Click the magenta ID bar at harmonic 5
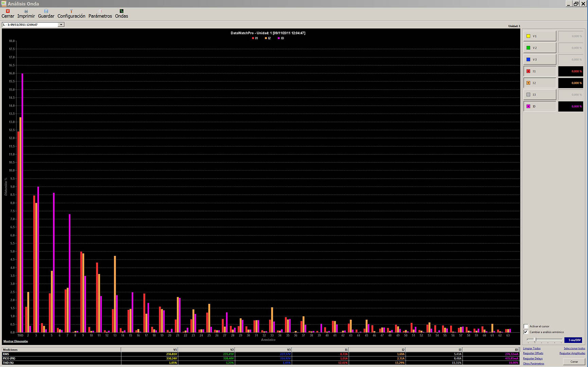The width and height of the screenshot is (588, 367). [54, 263]
